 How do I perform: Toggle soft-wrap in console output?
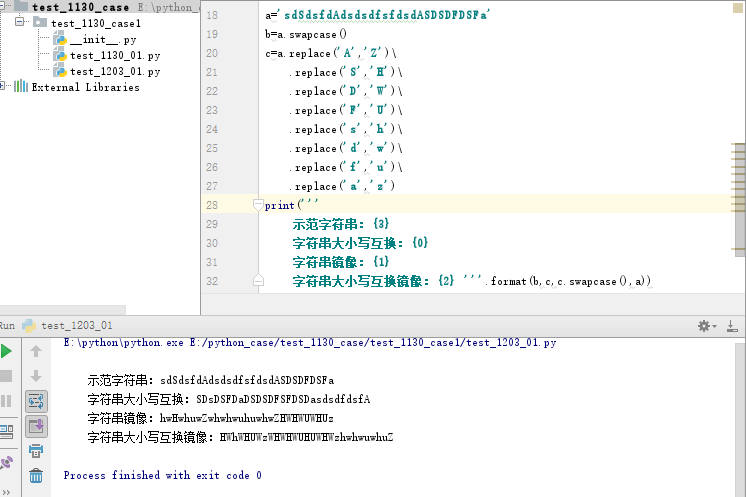(x=36, y=401)
